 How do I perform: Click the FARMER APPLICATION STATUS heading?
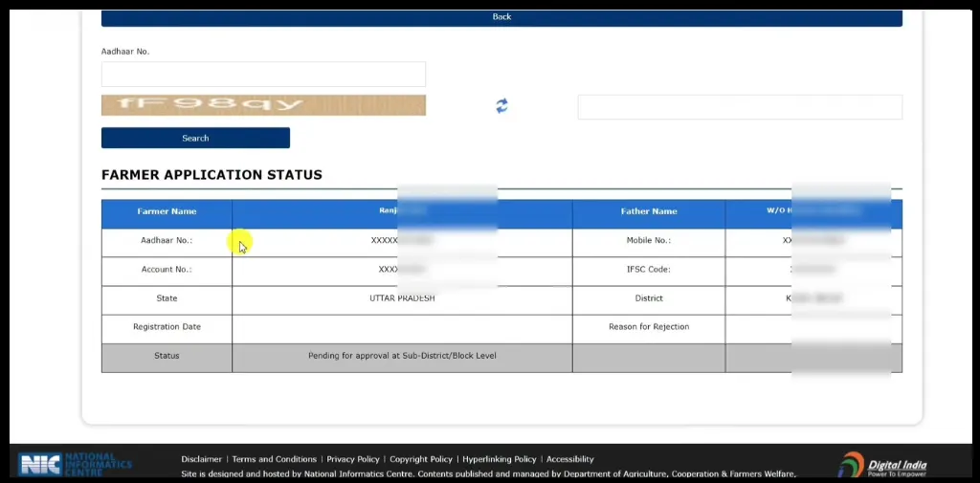pos(212,175)
